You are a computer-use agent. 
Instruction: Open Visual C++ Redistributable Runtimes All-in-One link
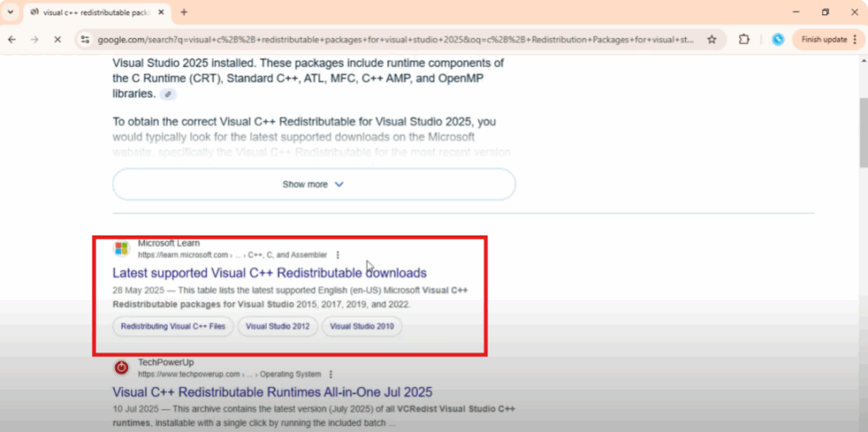(272, 392)
